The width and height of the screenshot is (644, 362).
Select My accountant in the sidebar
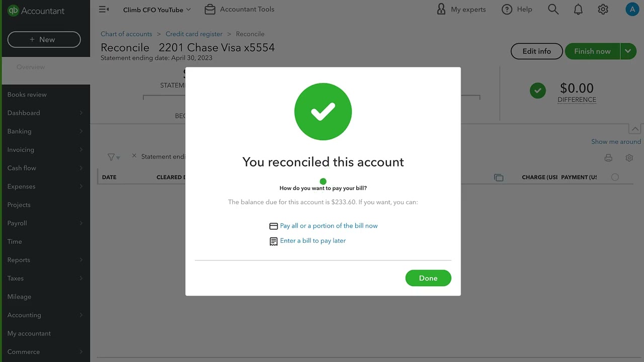click(29, 333)
